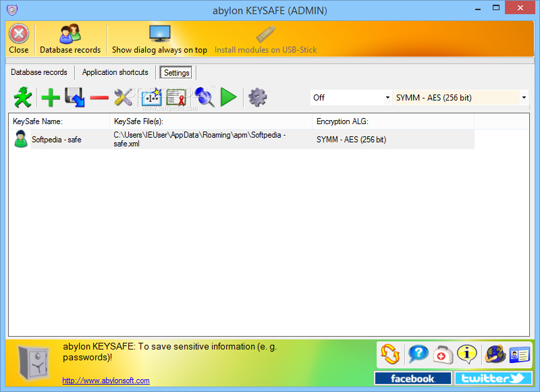Click the yellow info bubble icon
Image resolution: width=540 pixels, height=392 pixels.
point(466,354)
